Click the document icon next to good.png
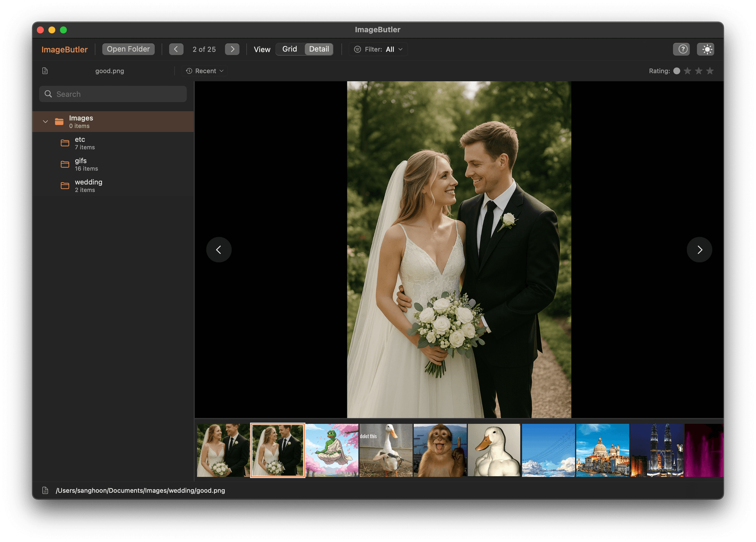756x542 pixels. 45,71
